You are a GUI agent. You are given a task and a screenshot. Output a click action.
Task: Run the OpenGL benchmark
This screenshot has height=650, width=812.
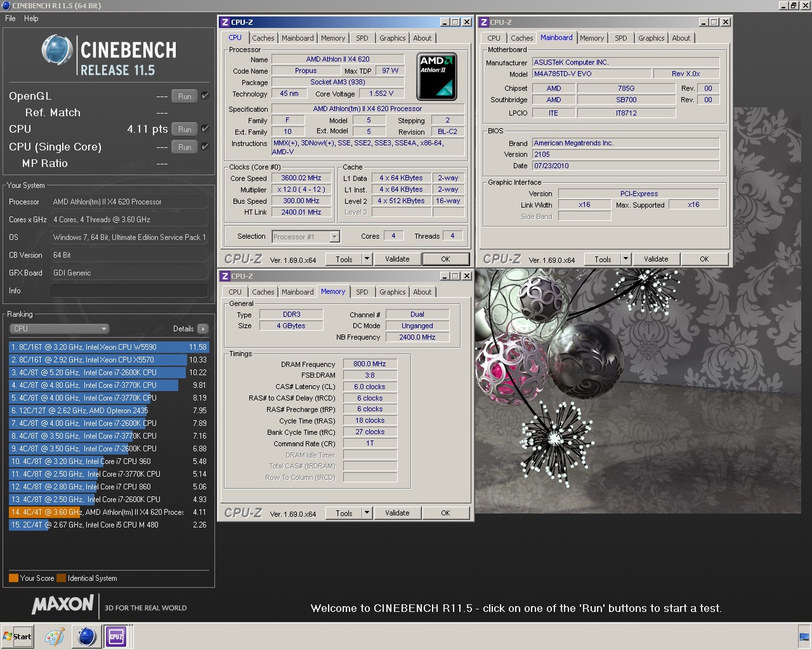(185, 96)
